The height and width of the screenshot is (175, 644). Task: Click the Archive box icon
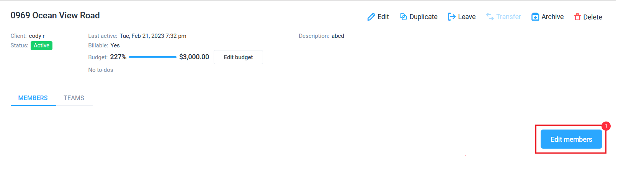(x=535, y=17)
